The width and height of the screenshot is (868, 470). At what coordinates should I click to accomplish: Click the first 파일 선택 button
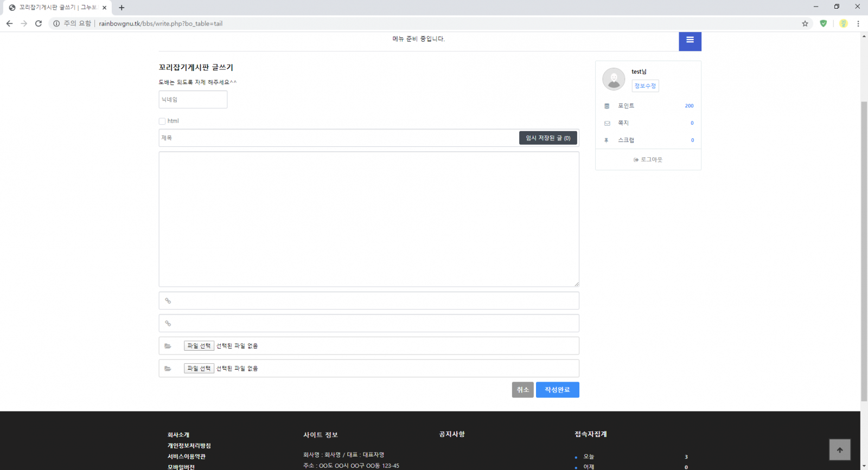[x=199, y=346]
